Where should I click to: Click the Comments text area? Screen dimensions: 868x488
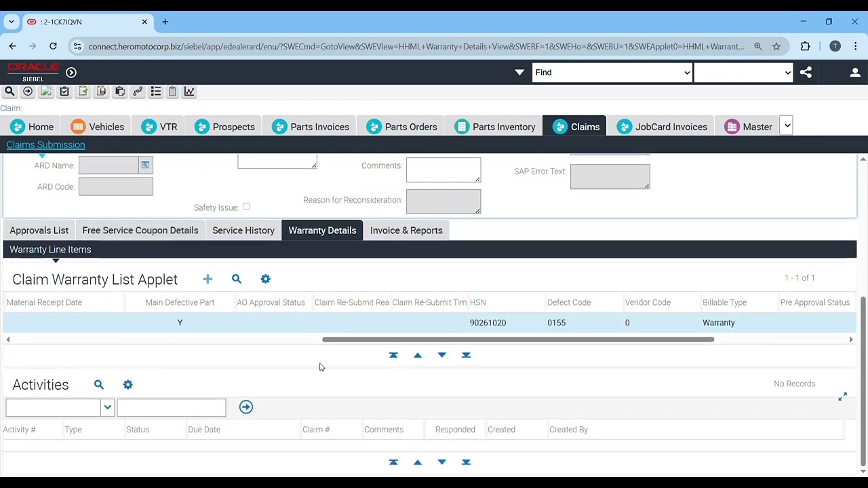click(443, 169)
